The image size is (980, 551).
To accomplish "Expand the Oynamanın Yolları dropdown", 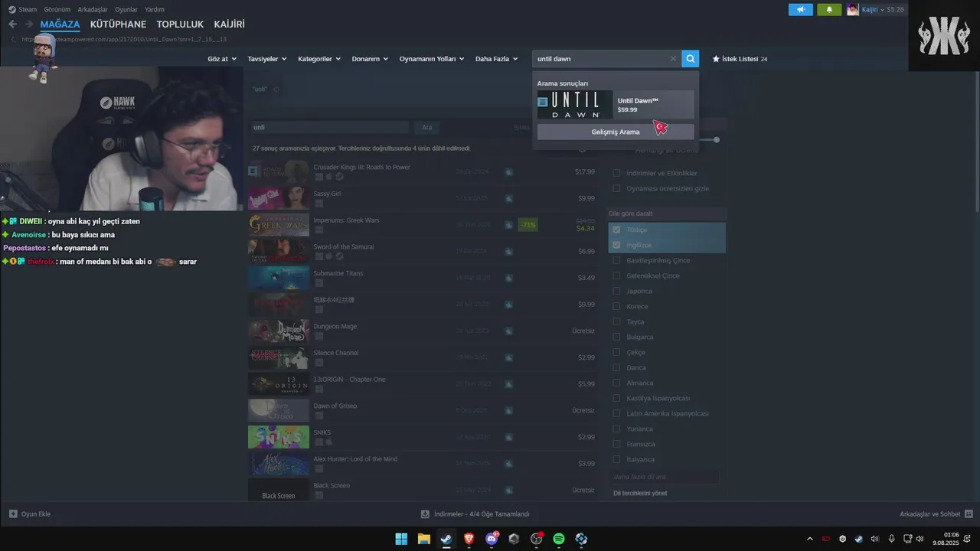I will 432,59.
